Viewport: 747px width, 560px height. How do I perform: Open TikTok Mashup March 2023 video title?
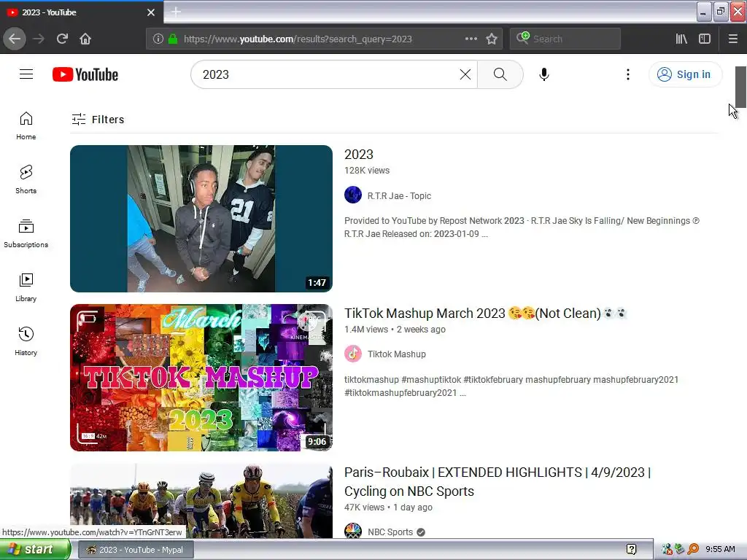pos(485,314)
